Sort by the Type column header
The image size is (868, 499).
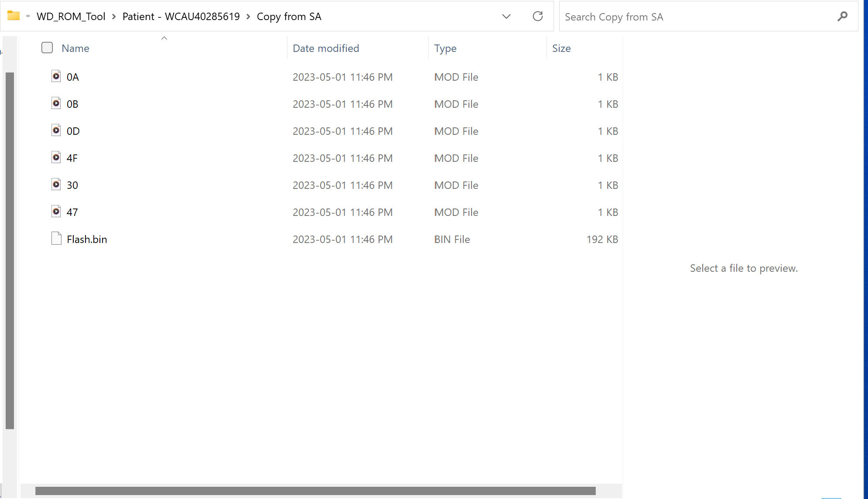pyautogui.click(x=445, y=48)
